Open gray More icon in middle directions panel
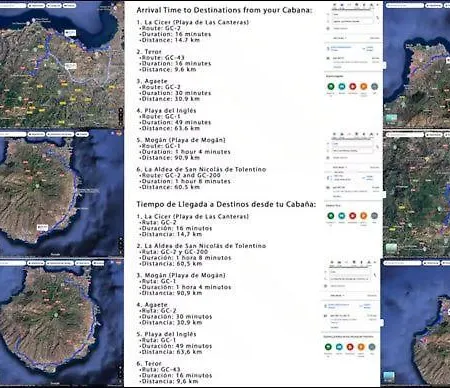Image resolution: width=450 pixels, height=388 pixels. [x=374, y=216]
